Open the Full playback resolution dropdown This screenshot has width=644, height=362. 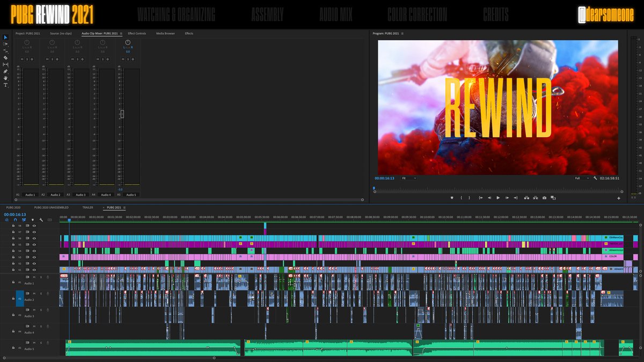tap(581, 178)
